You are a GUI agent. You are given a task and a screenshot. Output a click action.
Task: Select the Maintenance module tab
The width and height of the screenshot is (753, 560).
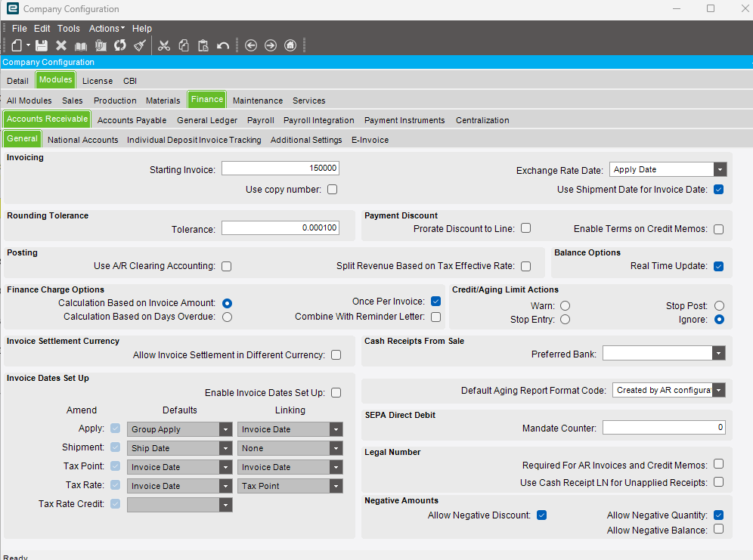pyautogui.click(x=258, y=101)
